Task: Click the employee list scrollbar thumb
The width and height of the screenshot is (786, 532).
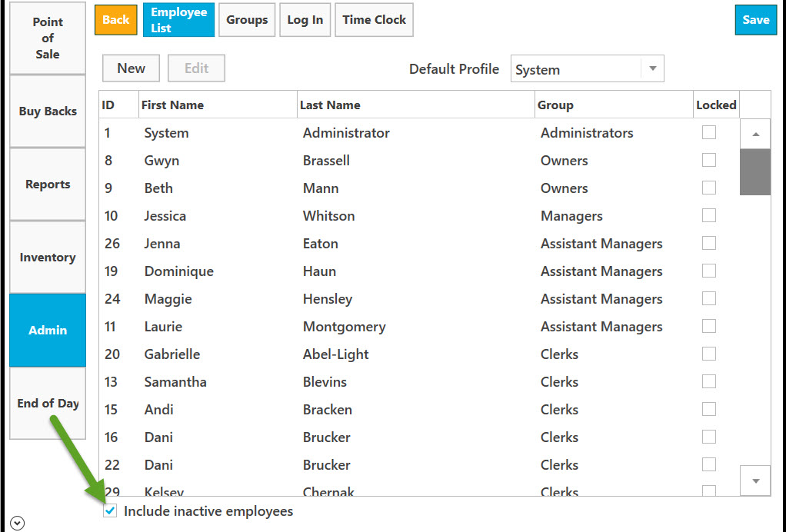Action: (755, 171)
